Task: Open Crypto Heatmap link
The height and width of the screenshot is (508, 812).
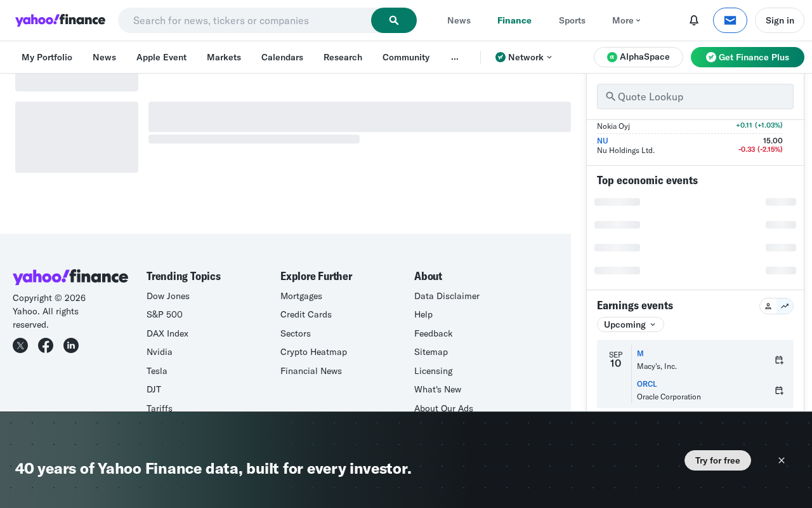Action: pyautogui.click(x=313, y=352)
